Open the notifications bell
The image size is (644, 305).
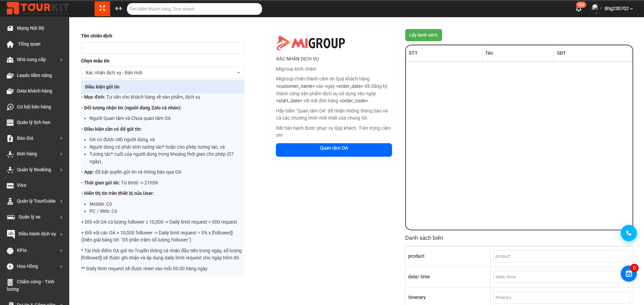point(578,9)
